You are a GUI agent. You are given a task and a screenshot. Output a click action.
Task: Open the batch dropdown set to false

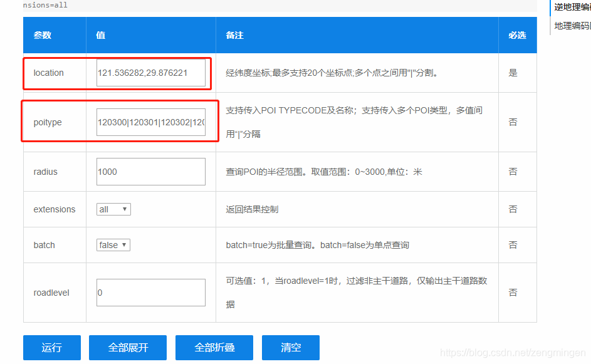click(x=113, y=245)
